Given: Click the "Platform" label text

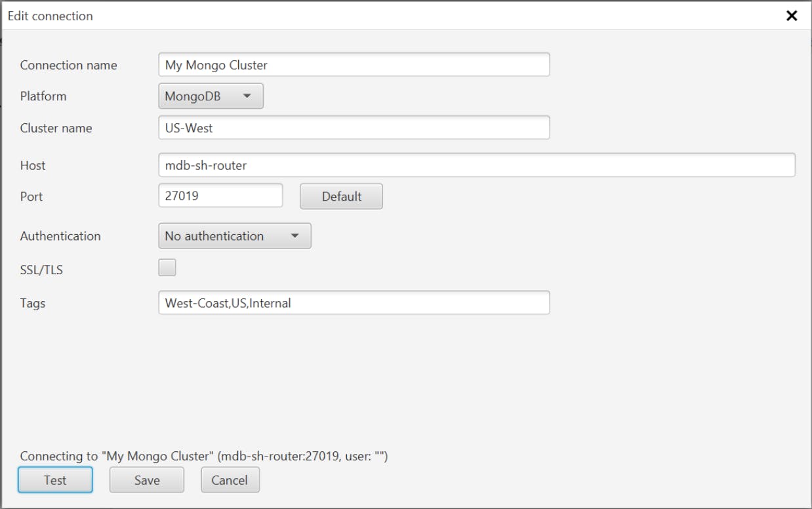Looking at the screenshot, I should tap(43, 96).
